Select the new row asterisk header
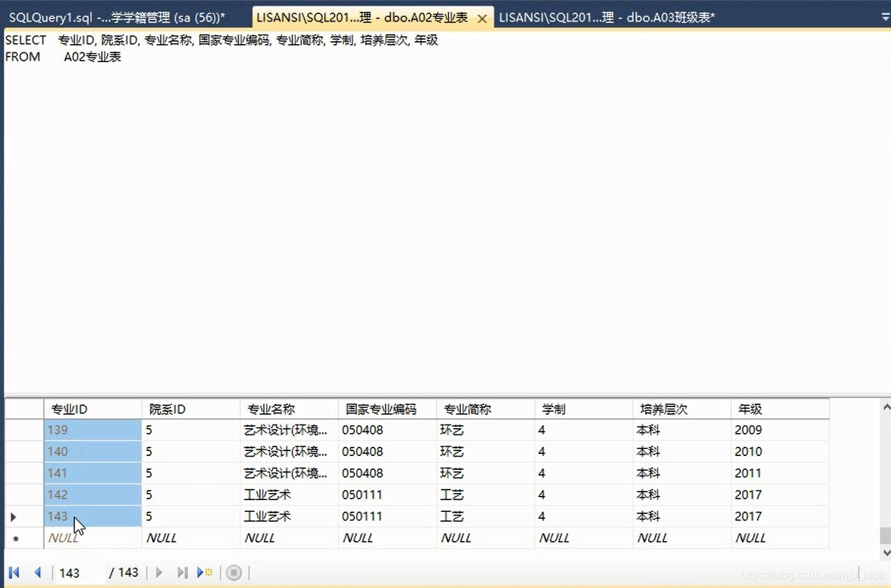Screen dimensions: 891x588 [24, 538]
